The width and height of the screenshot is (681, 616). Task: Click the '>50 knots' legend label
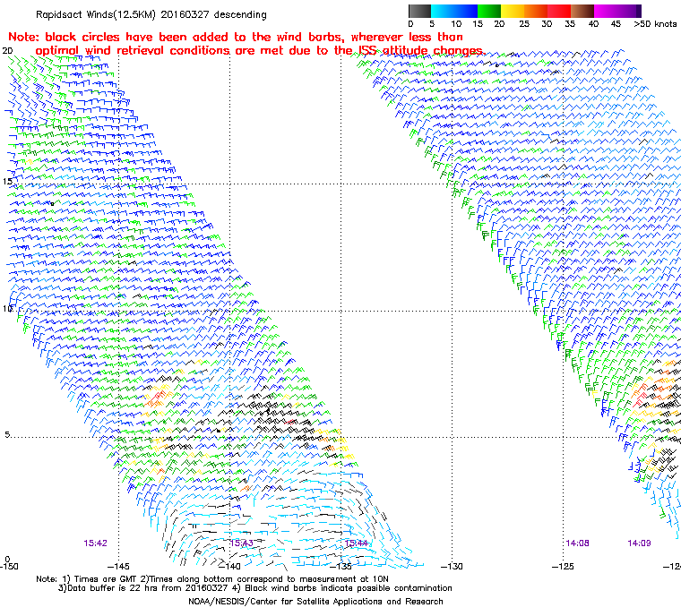click(655, 24)
